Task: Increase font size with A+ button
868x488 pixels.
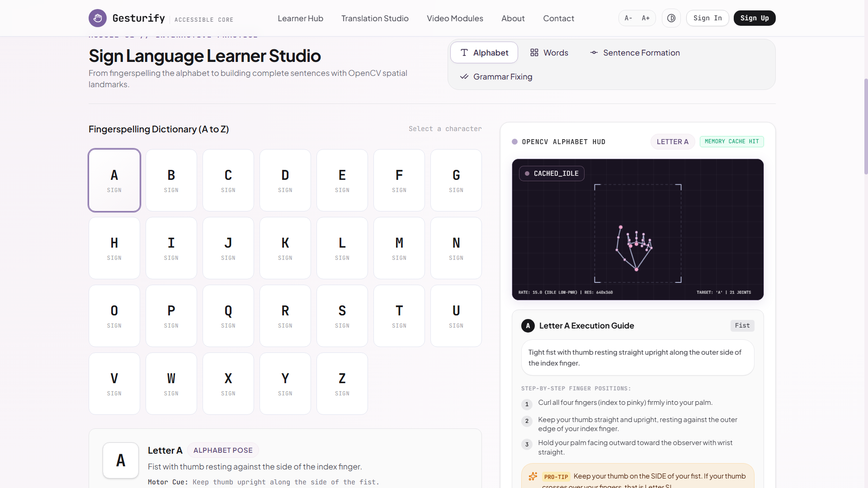Action: click(x=646, y=18)
